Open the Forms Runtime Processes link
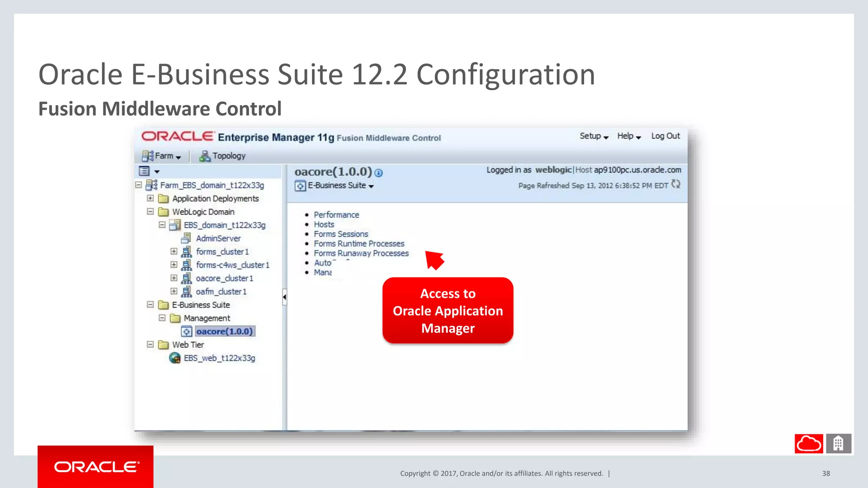Screen dimensions: 868x488 (359, 244)
